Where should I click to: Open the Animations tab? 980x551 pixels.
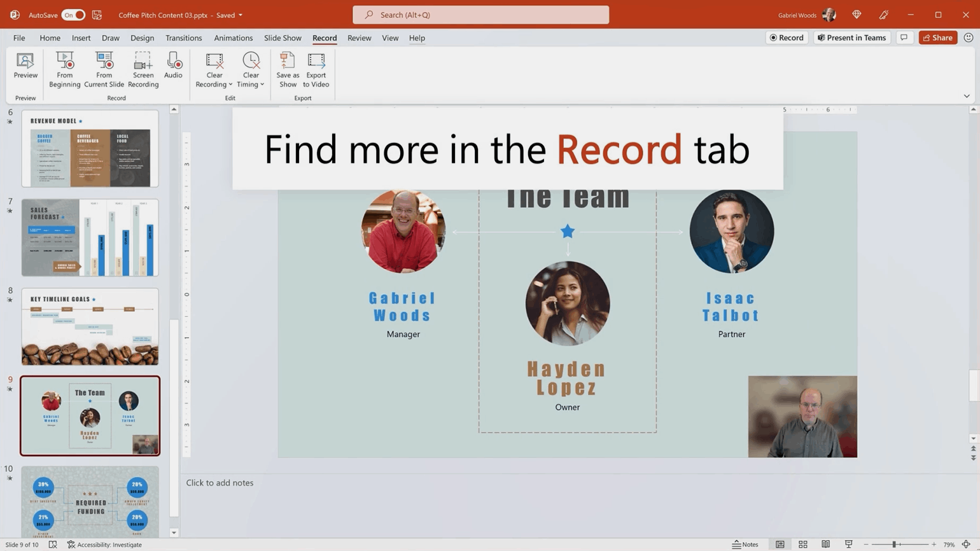click(233, 38)
